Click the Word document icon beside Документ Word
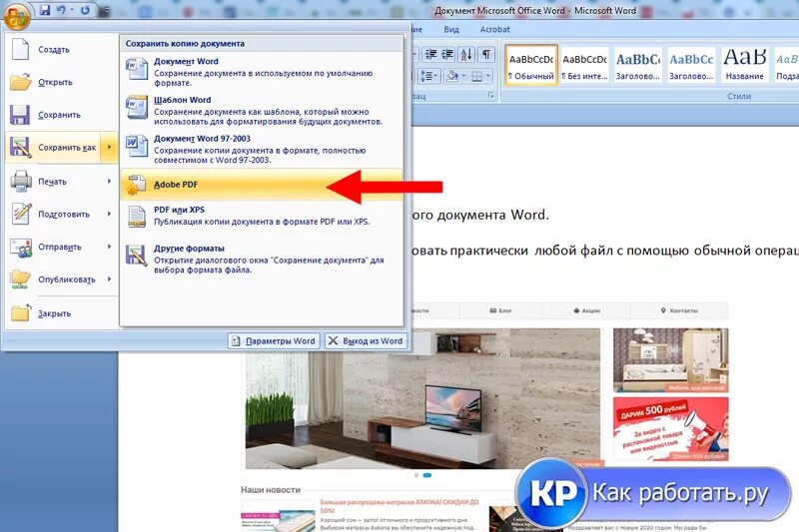Viewport: 799px width, 532px height. pos(137,69)
